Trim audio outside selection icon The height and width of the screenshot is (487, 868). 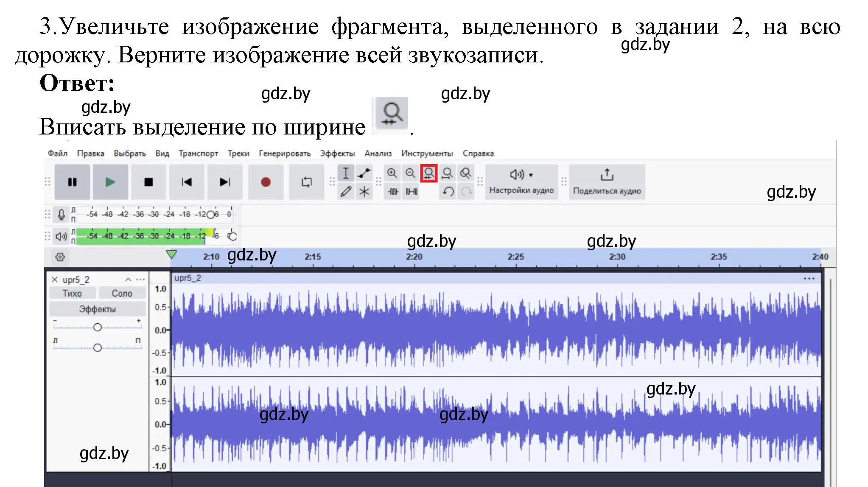pyautogui.click(x=393, y=192)
